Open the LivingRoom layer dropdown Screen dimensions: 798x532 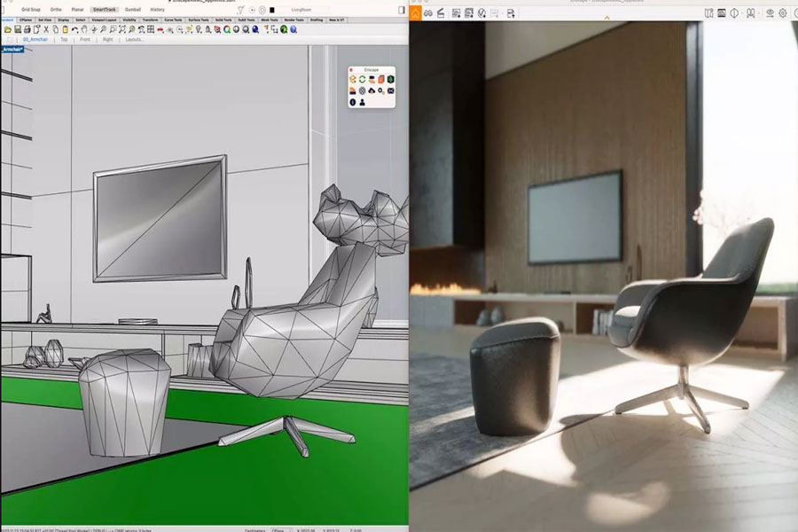tap(303, 10)
